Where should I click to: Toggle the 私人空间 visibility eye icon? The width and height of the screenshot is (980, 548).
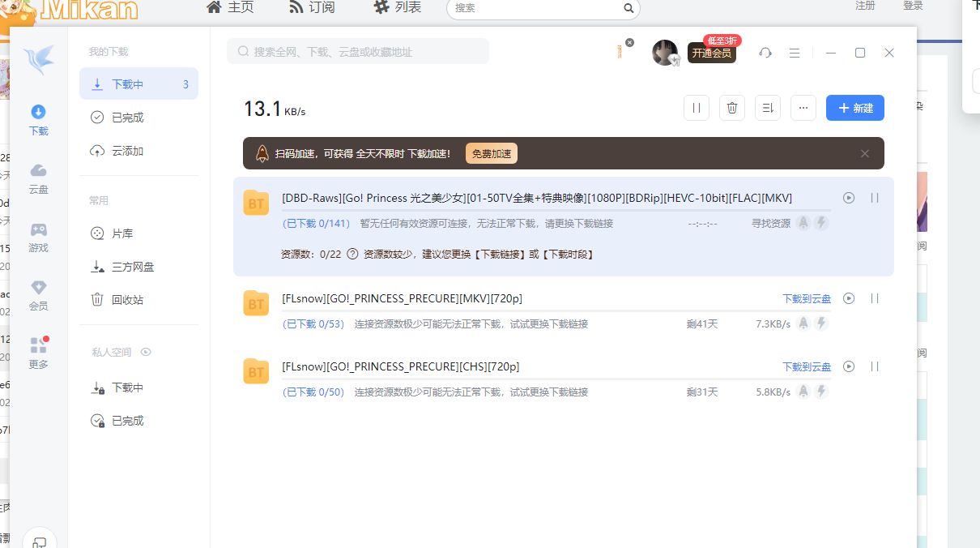147,352
